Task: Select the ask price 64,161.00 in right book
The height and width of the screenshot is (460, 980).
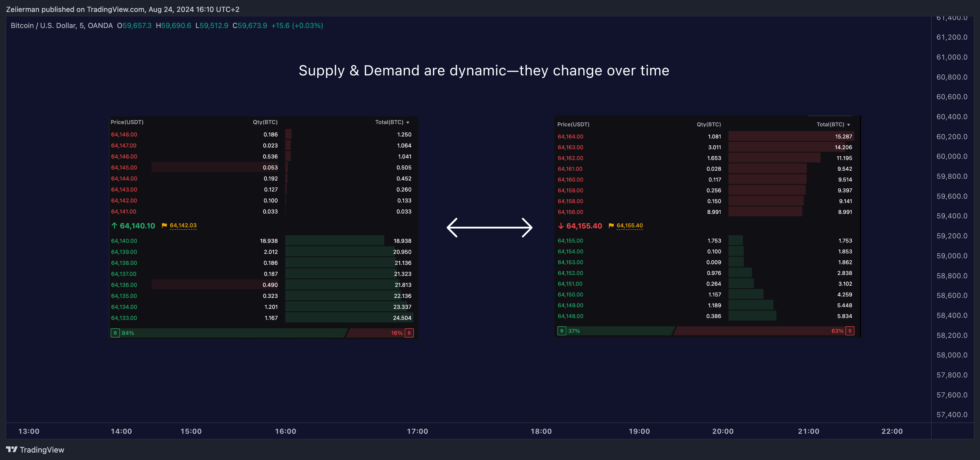Action: point(570,169)
